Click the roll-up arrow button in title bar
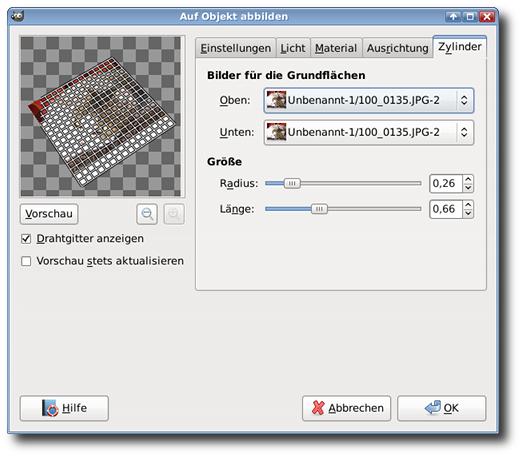This screenshot has height=457, width=522. 453,16
